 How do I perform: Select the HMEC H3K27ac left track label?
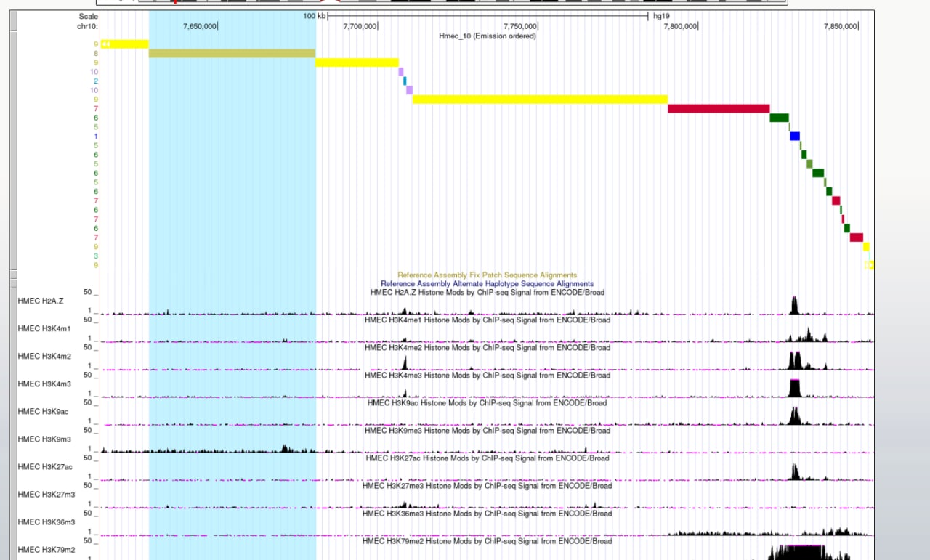click(x=45, y=466)
